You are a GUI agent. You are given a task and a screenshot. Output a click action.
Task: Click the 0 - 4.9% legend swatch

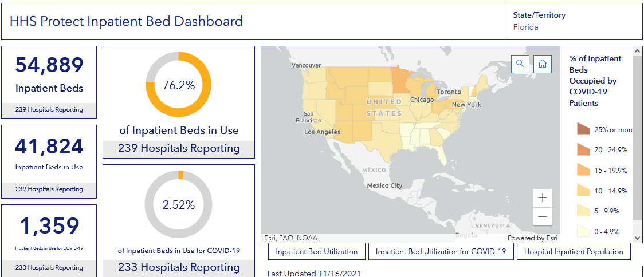coord(583,231)
